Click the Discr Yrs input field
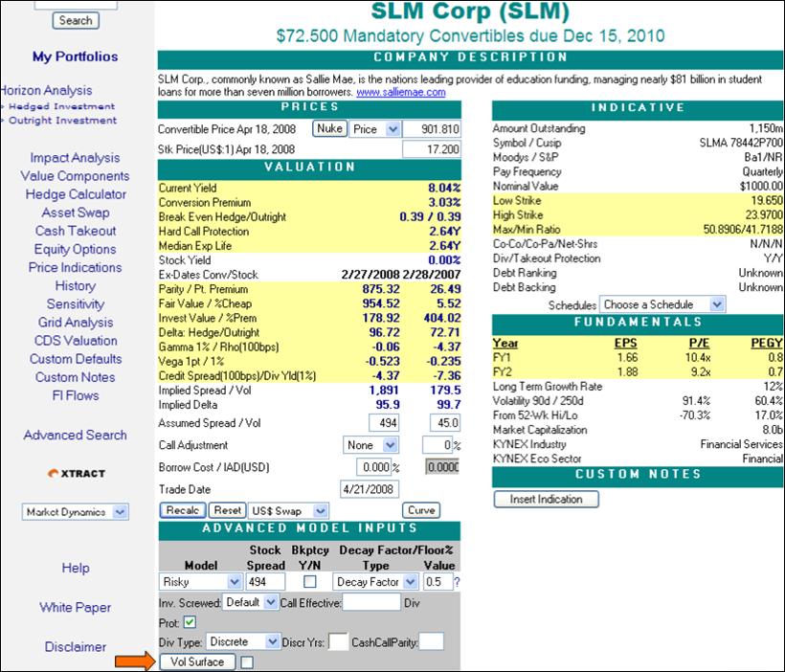The width and height of the screenshot is (785, 672). 338,641
